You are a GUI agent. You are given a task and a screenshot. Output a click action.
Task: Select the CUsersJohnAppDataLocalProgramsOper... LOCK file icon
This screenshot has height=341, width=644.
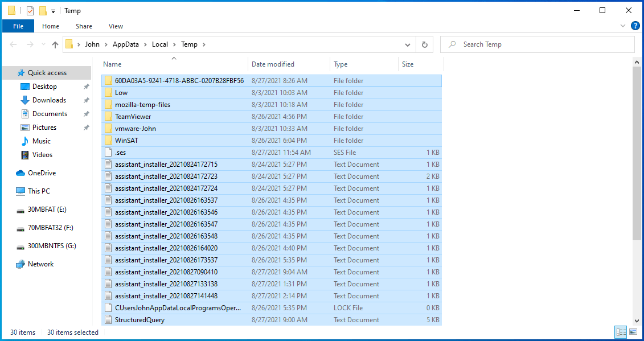[x=108, y=307]
